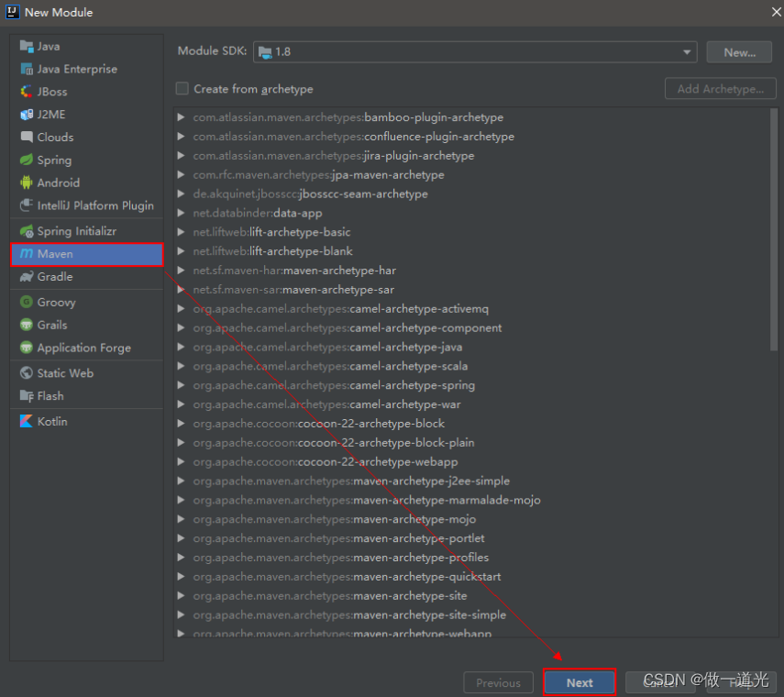Click the IntelliJ logo in title bar
This screenshot has width=784, height=697.
click(x=12, y=12)
